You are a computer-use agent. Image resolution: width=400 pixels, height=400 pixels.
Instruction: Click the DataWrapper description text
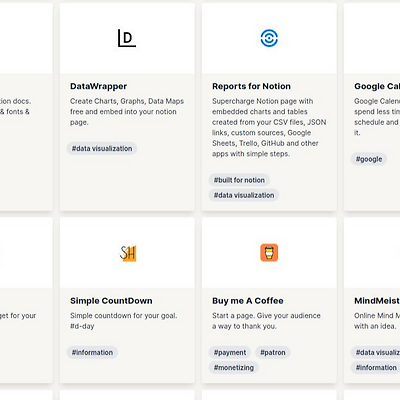point(127,112)
